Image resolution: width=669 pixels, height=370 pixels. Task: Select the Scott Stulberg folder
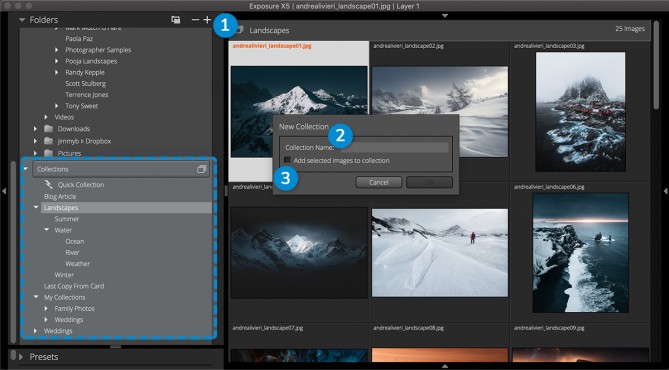[85, 84]
